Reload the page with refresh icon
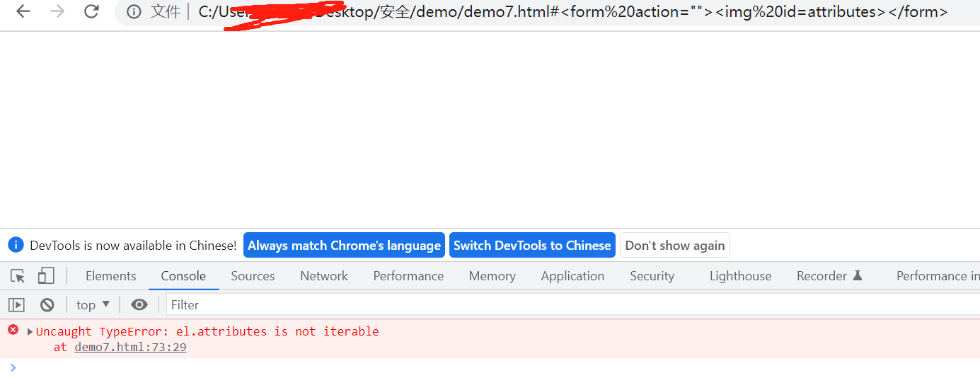Screen dimensions: 980x378 click(x=91, y=11)
